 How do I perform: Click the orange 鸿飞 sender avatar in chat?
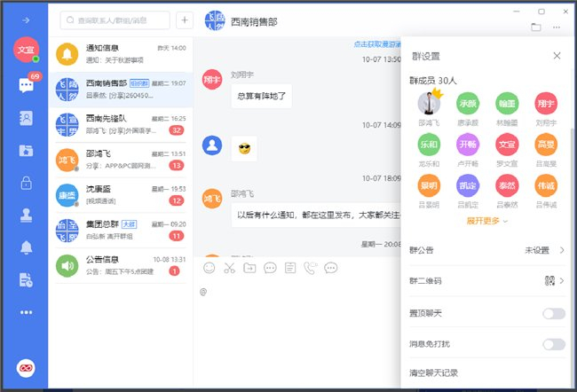pyautogui.click(x=212, y=199)
